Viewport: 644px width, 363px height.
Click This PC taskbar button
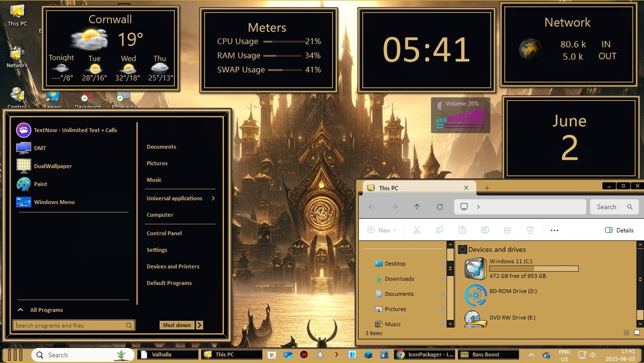pos(231,354)
